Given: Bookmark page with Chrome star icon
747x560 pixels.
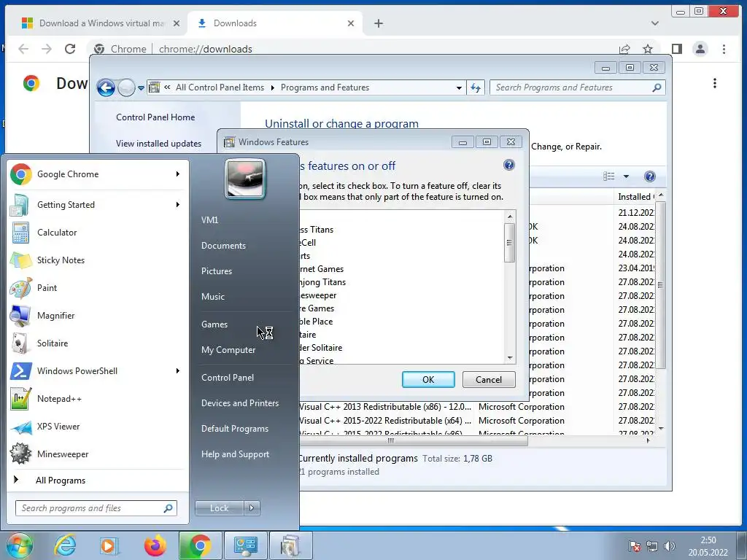Looking at the screenshot, I should [648, 49].
